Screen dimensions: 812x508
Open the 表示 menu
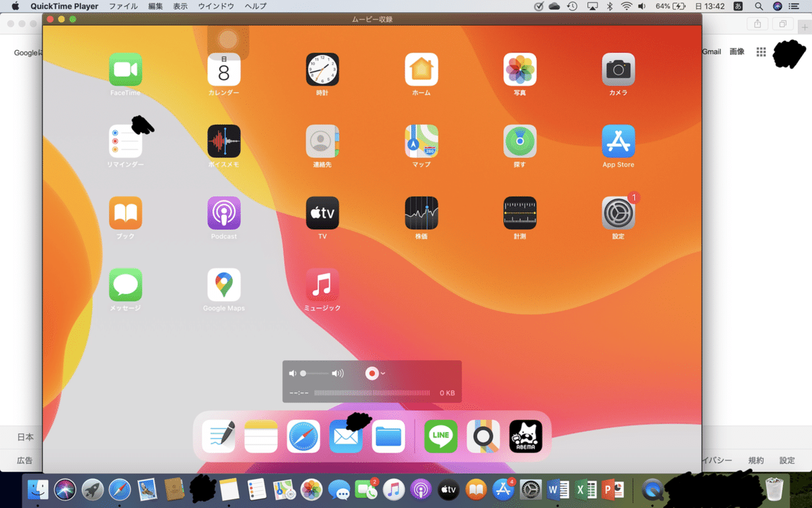tap(181, 6)
